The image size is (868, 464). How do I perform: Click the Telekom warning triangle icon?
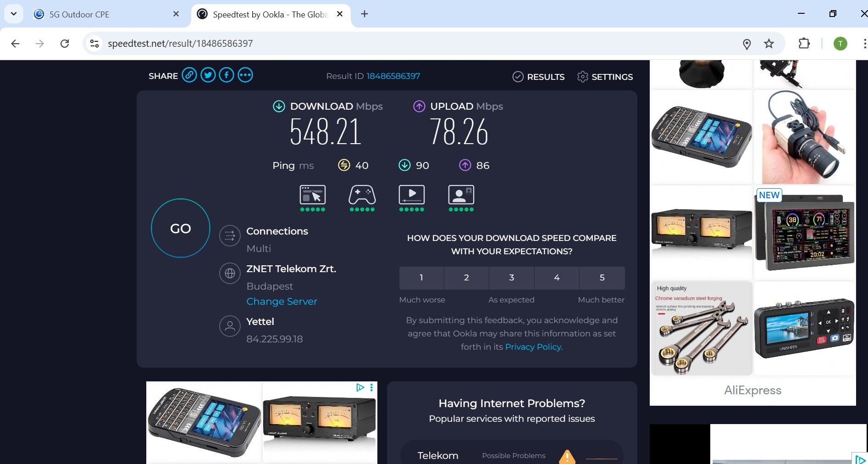tap(567, 456)
